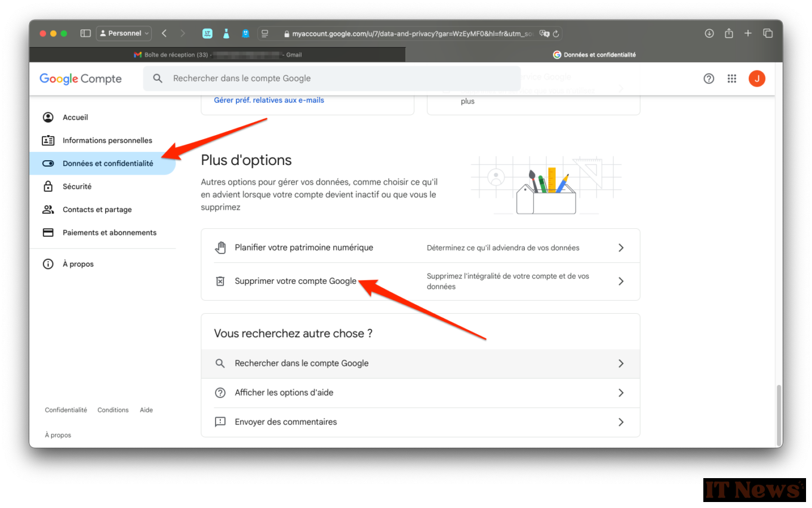Open Accueil in the sidebar

click(102, 117)
